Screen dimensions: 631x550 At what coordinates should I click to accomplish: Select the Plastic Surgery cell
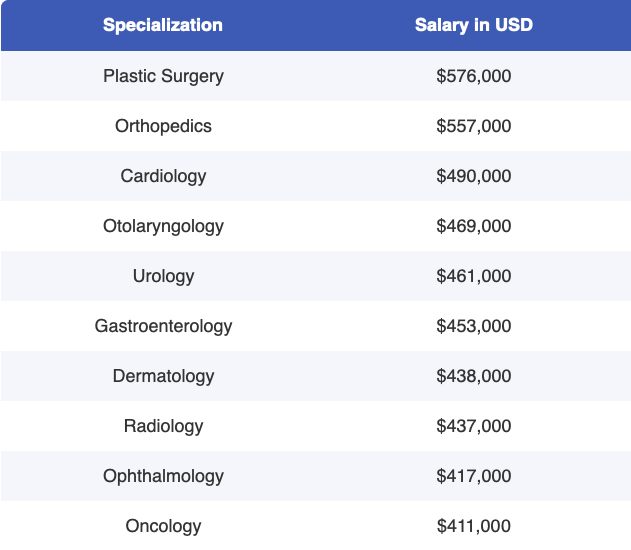tap(163, 76)
